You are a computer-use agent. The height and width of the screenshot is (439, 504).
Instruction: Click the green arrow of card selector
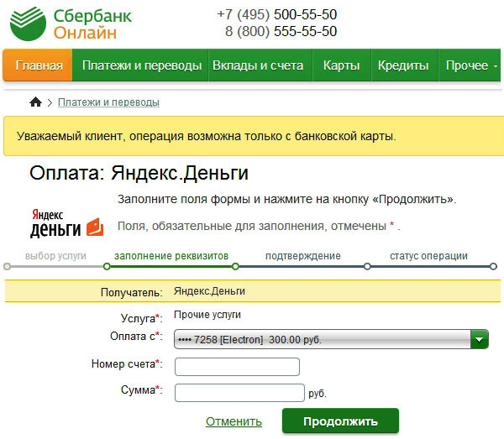480,339
